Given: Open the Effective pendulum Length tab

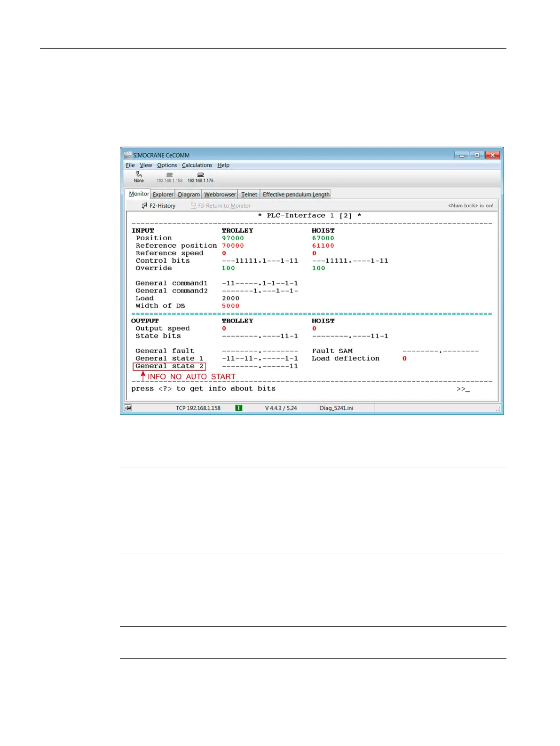Looking at the screenshot, I should pos(296,195).
